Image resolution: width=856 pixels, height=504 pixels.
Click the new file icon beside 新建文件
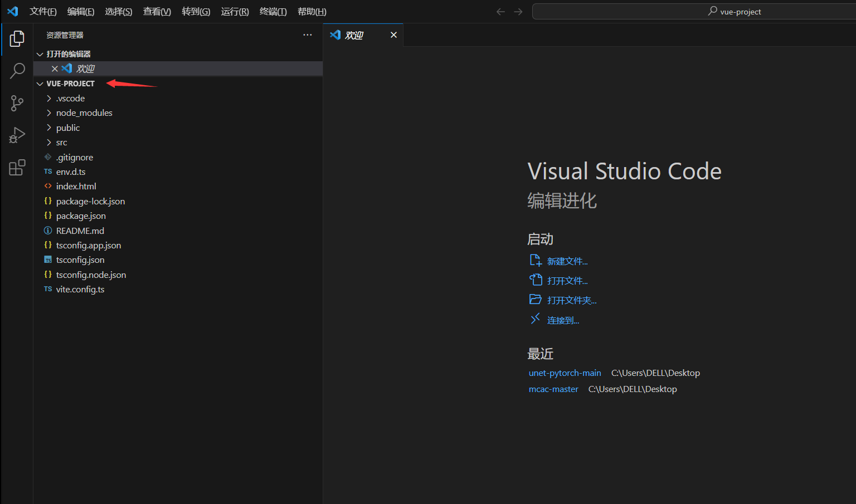click(x=535, y=261)
